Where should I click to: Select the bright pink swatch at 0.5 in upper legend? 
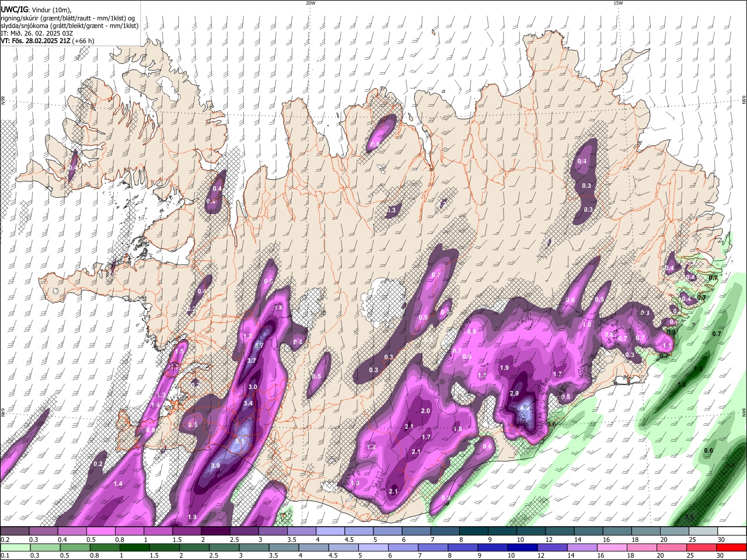[x=100, y=531]
